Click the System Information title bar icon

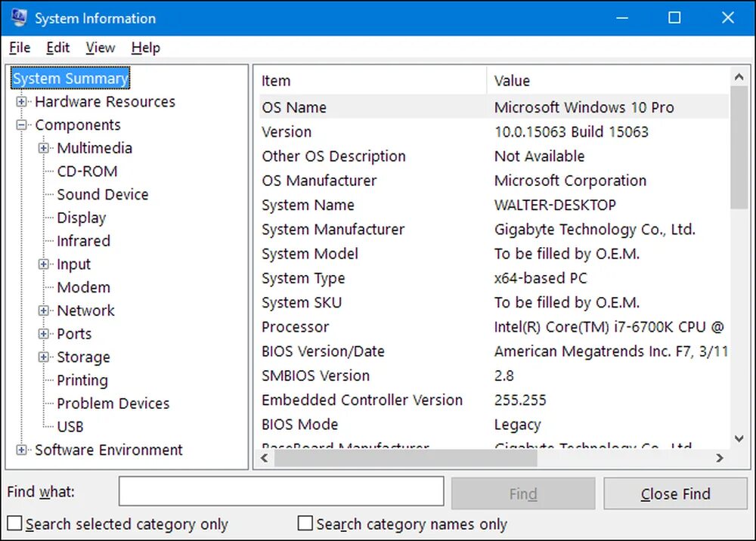(x=18, y=18)
